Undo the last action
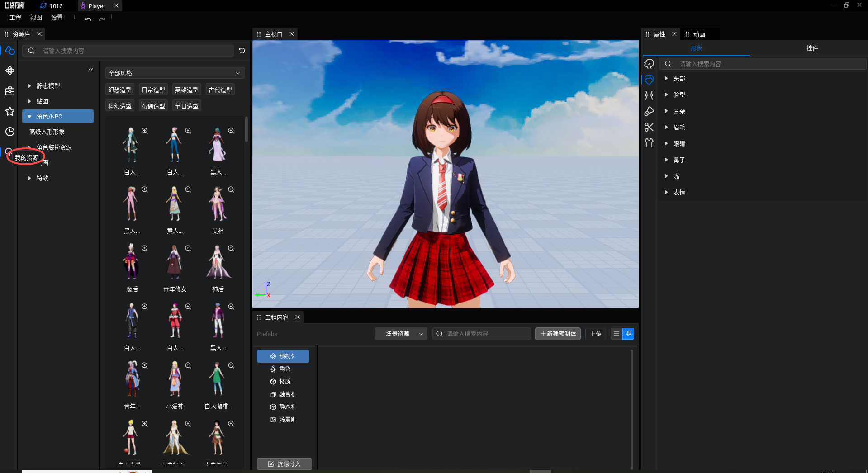Viewport: 868px width, 473px height. tap(88, 19)
